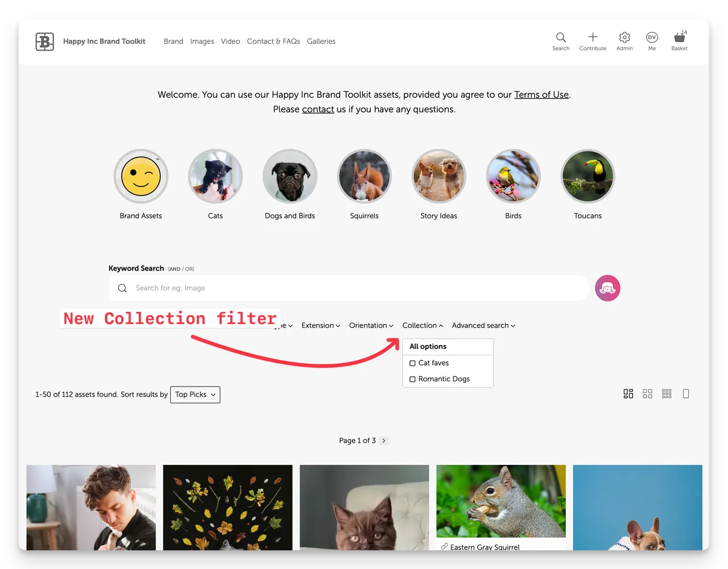Click the Search magnifier icon in header
728x569 pixels.
point(561,38)
